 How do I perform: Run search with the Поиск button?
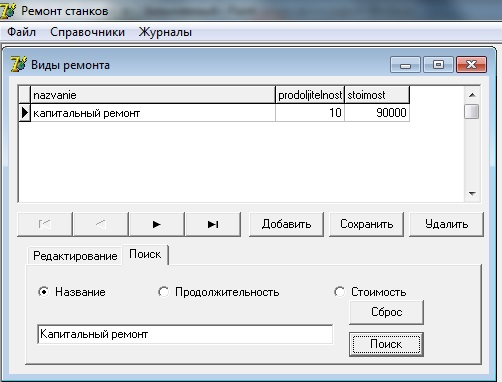[386, 344]
